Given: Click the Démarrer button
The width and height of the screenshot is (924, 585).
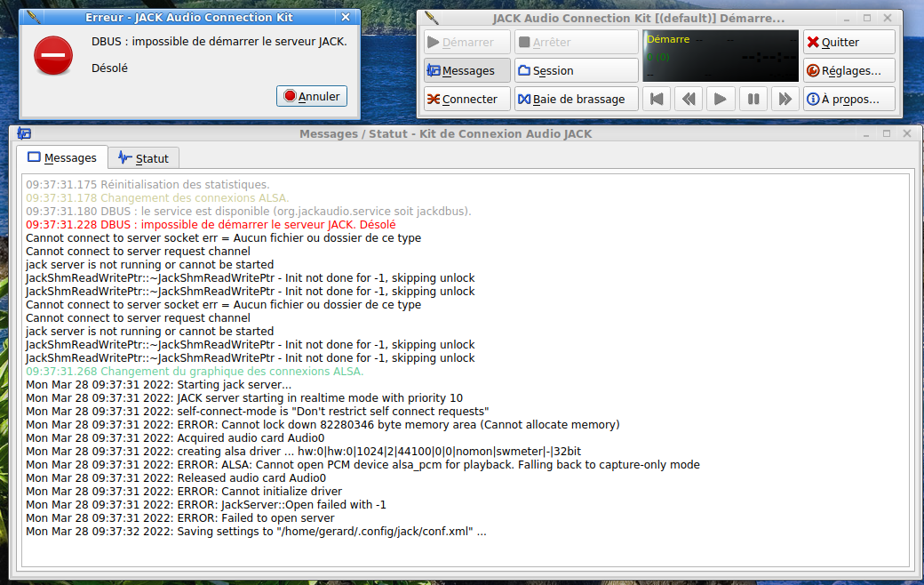Looking at the screenshot, I should click(x=466, y=42).
